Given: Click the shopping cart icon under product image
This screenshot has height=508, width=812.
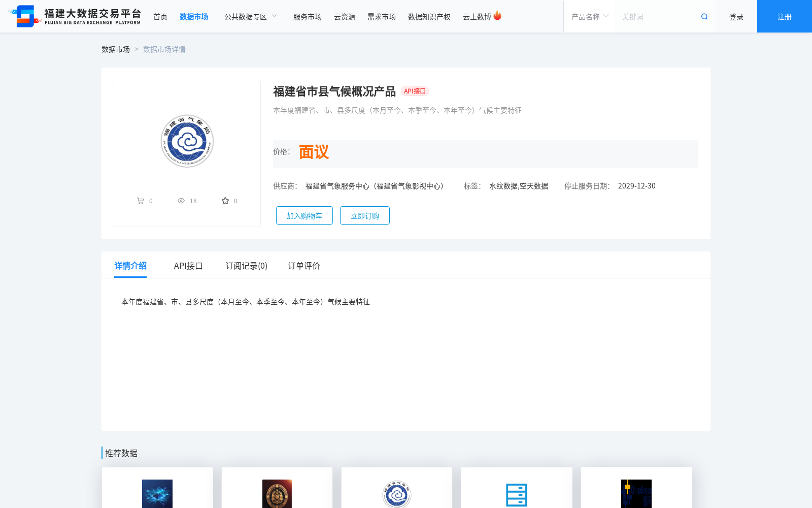Looking at the screenshot, I should pos(141,201).
